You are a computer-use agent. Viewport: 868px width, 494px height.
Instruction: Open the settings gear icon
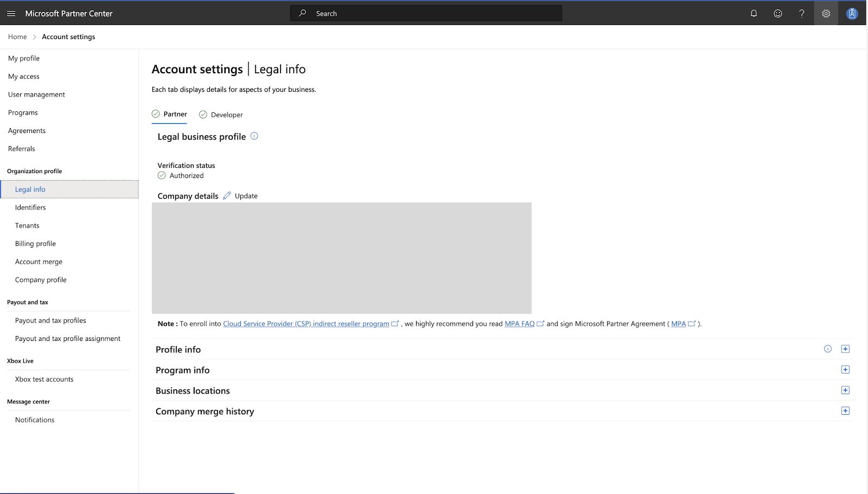826,14
